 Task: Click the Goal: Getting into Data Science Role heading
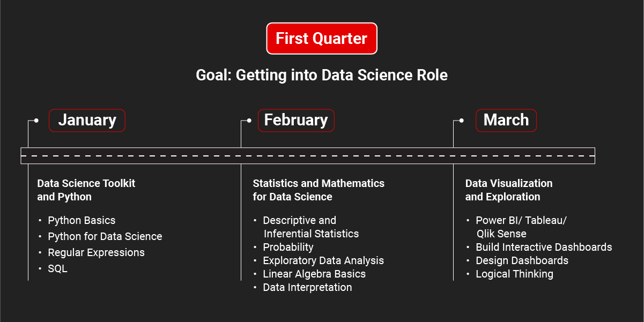pyautogui.click(x=322, y=75)
